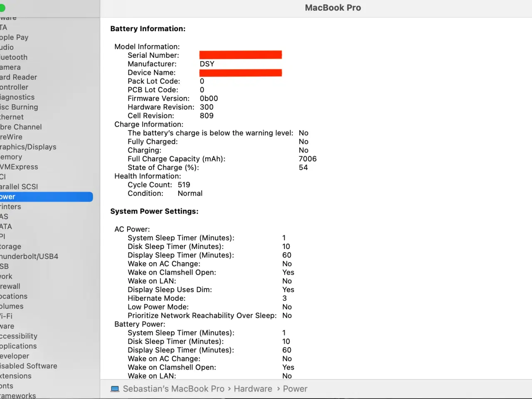Click the Charge Information label
The width and height of the screenshot is (532, 399).
[149, 125]
